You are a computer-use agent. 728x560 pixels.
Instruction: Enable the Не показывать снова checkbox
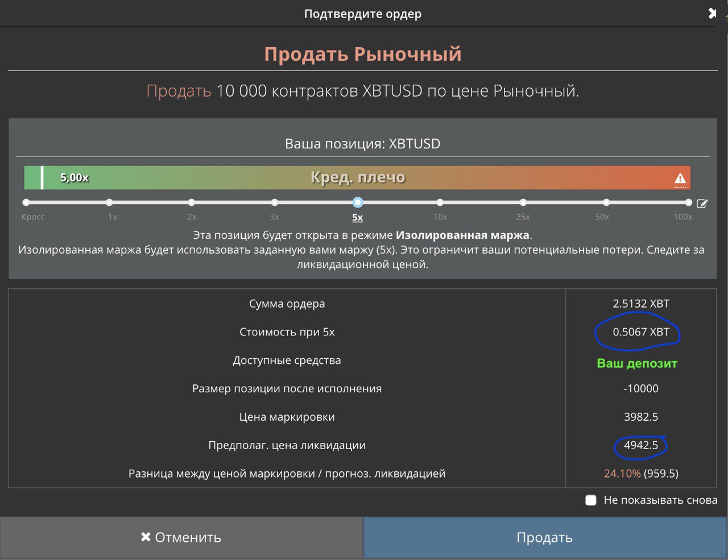point(590,500)
